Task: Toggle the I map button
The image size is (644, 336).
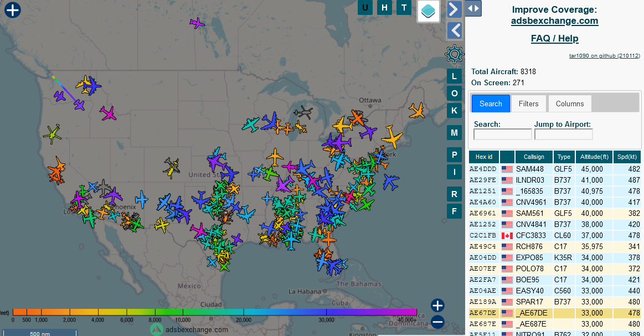Action: 454,172
